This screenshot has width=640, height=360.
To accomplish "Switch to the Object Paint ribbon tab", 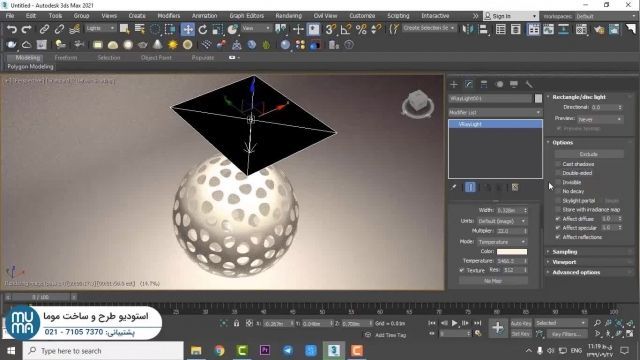I will tap(156, 58).
